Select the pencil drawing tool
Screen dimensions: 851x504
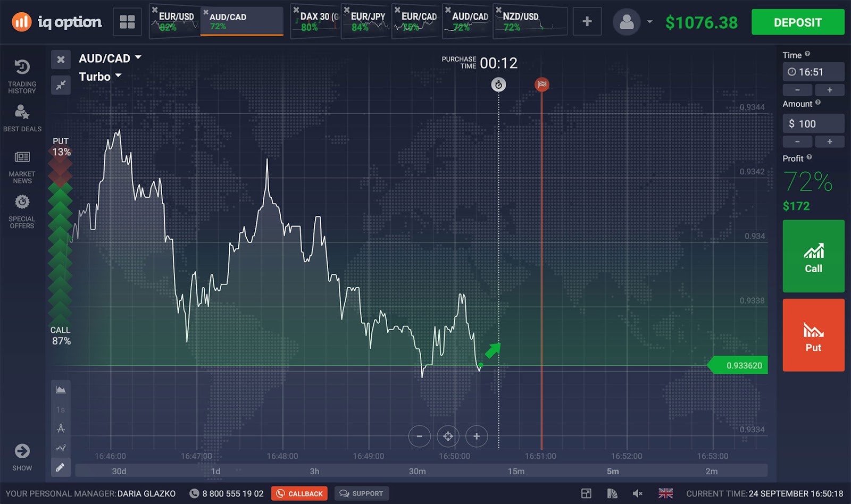(61, 467)
